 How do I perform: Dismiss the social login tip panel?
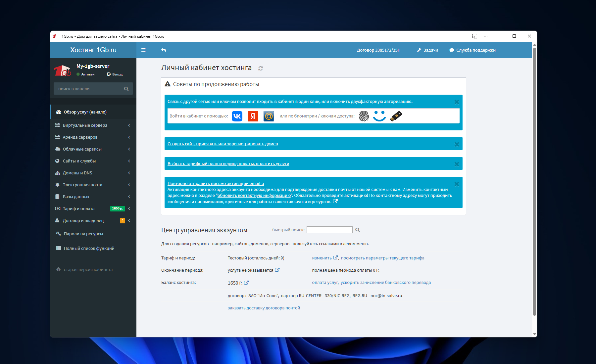(457, 102)
